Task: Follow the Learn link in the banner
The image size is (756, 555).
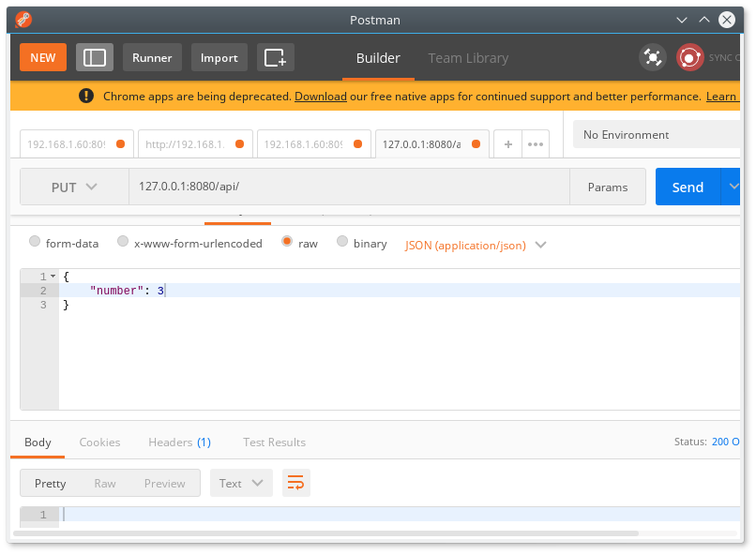Action: coord(721,97)
